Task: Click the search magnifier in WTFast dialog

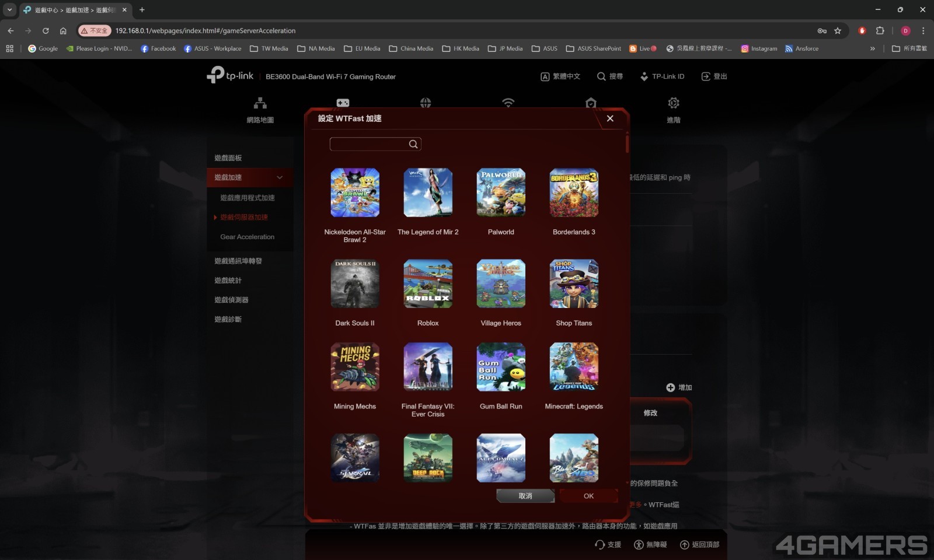Action: pyautogui.click(x=413, y=144)
